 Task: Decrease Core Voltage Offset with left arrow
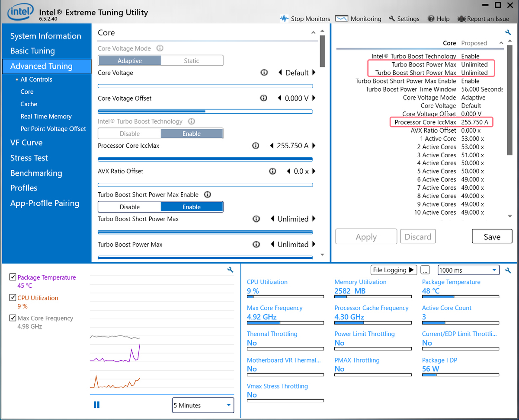point(279,98)
